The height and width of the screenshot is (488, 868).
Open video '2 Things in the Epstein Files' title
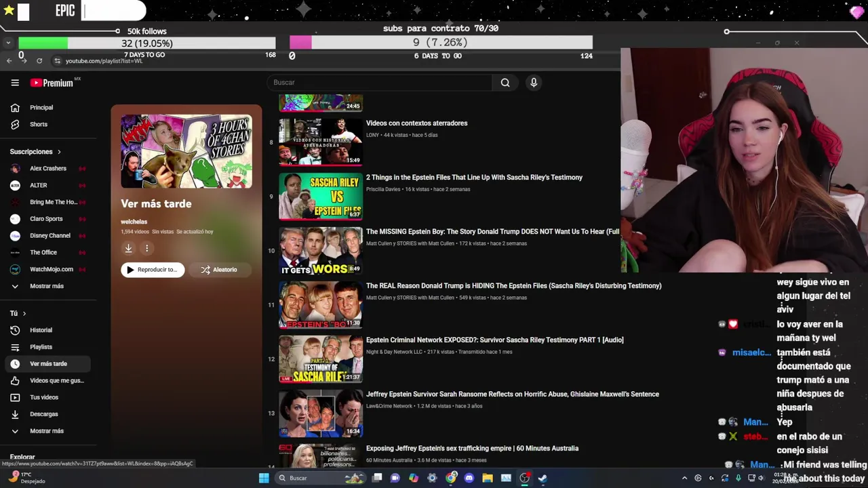click(x=474, y=178)
